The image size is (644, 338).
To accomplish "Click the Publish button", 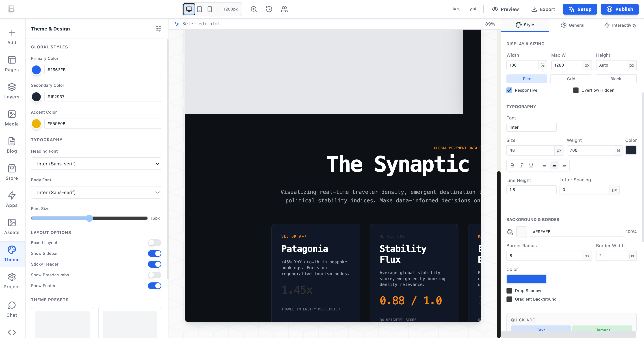I will (x=620, y=9).
